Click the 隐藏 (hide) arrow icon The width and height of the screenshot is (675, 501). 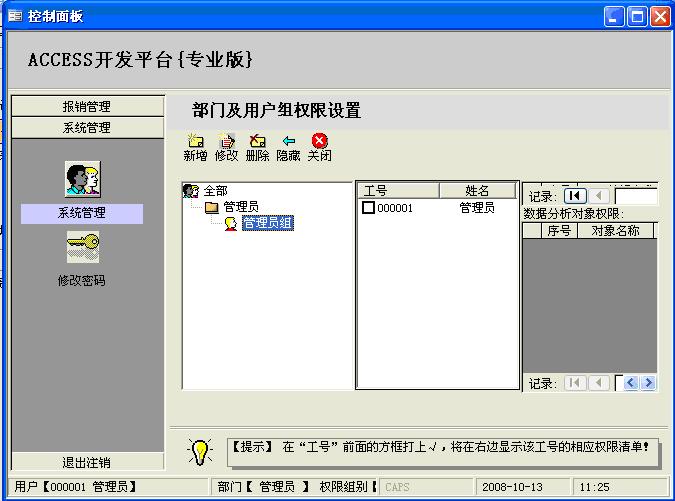[x=288, y=141]
